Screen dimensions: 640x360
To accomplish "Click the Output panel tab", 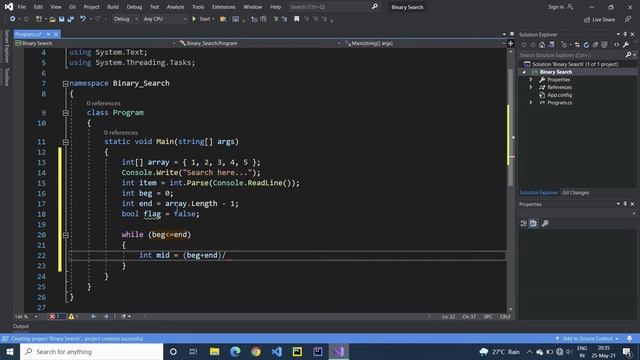I will (21, 326).
